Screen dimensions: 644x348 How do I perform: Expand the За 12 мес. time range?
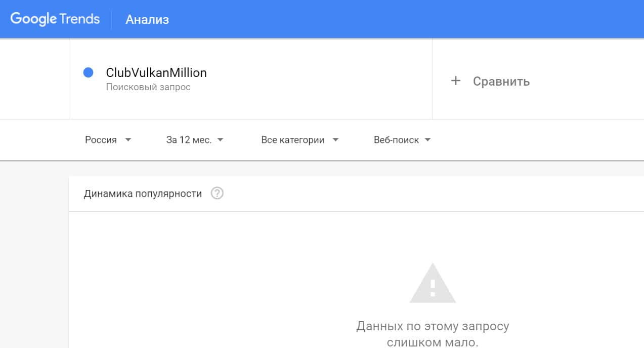click(189, 140)
